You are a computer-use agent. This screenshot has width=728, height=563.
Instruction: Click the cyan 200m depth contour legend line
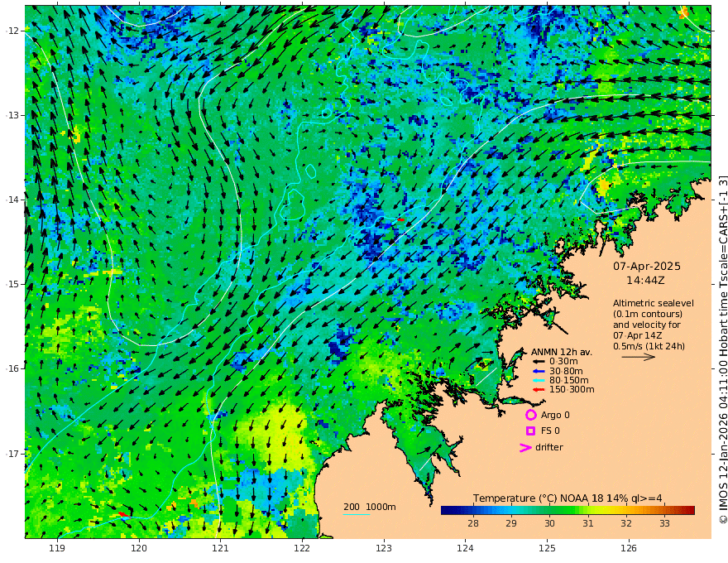357,514
